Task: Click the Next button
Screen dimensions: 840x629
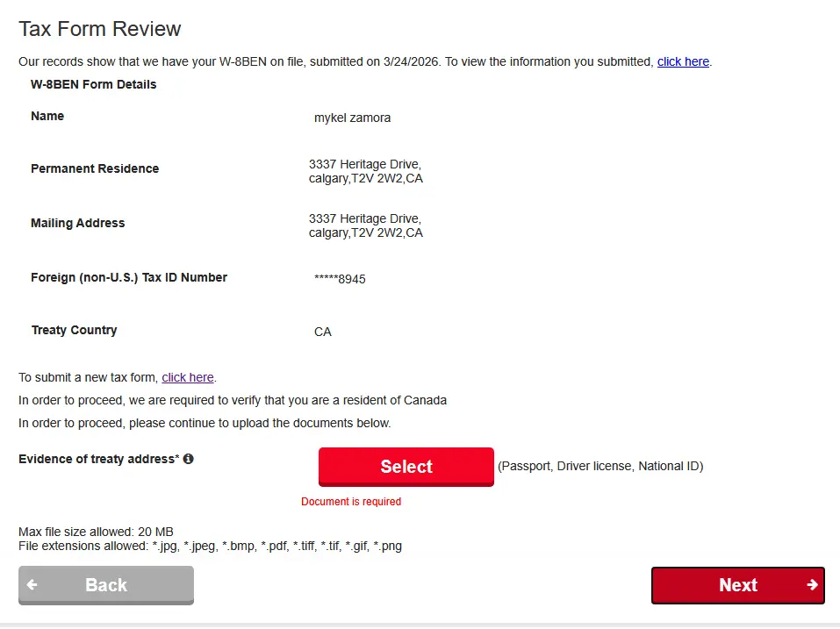Action: click(737, 585)
